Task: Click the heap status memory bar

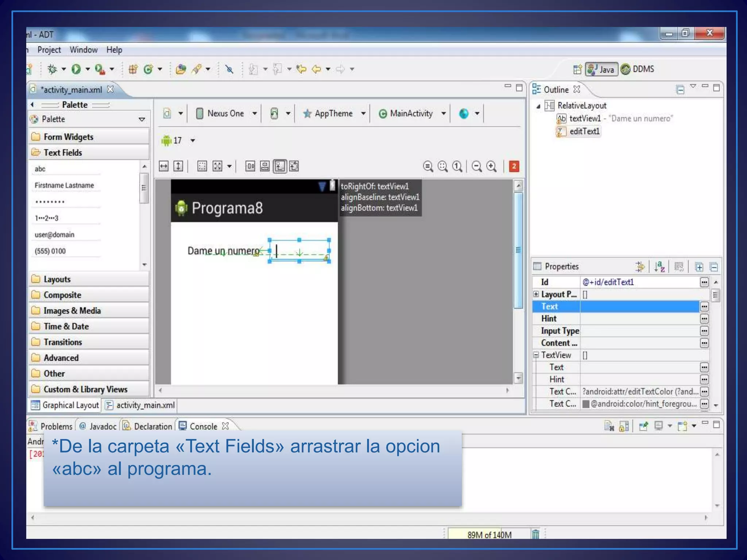Action: coord(489,534)
